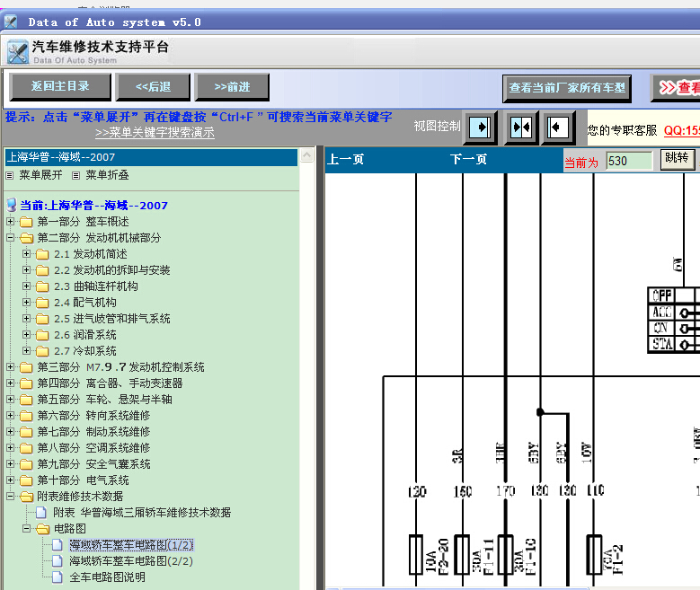This screenshot has height=590, width=700.
Task: Expand 第一部分 整车概述 node
Action: pos(10,221)
